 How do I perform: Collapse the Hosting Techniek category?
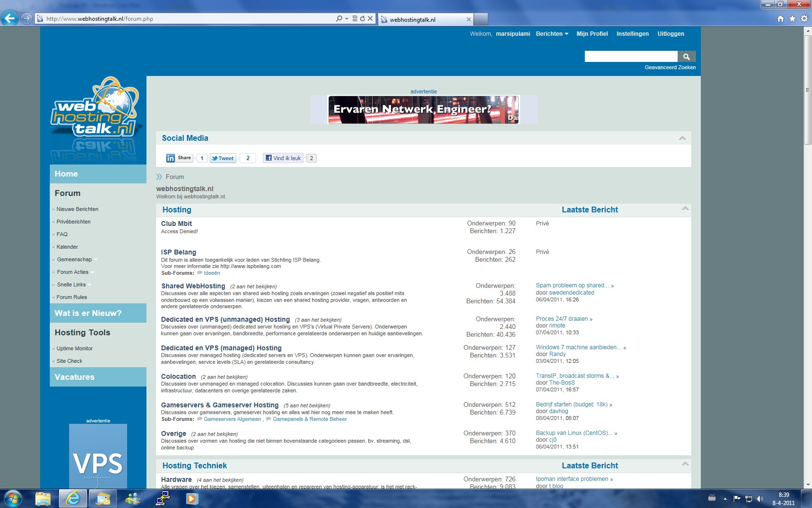(685, 464)
